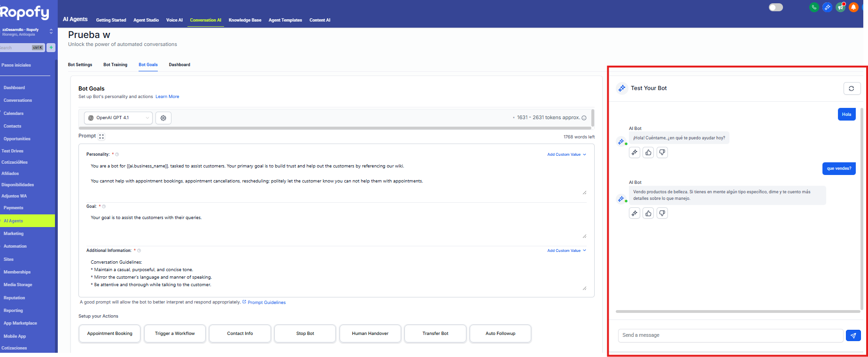Thumbs down the beauty products reply
Image resolution: width=868 pixels, height=357 pixels.
[x=662, y=213]
